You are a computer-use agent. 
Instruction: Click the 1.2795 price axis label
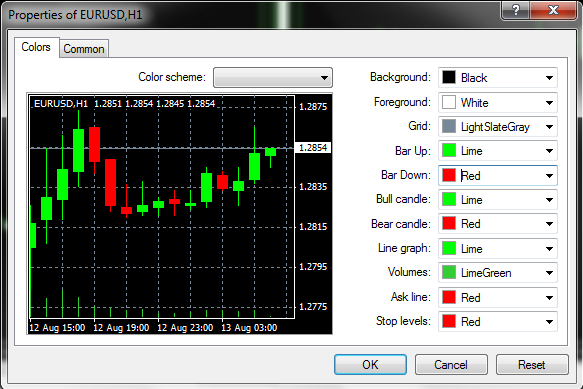[313, 267]
